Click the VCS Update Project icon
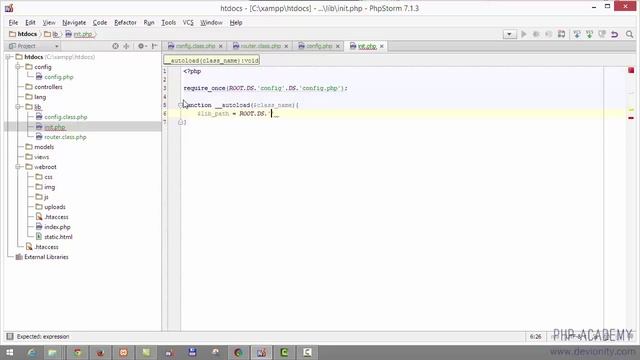The height and width of the screenshot is (360, 640). click(577, 34)
